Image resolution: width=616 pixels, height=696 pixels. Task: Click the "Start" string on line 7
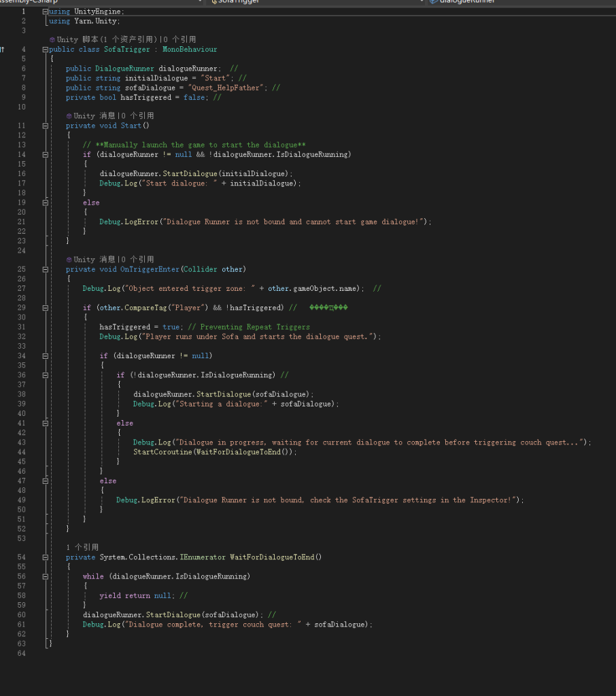(215, 78)
